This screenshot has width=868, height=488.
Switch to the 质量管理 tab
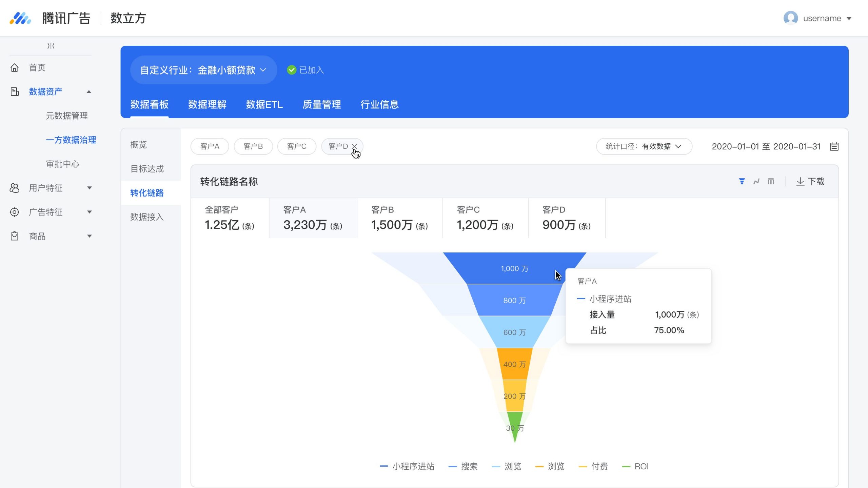322,104
